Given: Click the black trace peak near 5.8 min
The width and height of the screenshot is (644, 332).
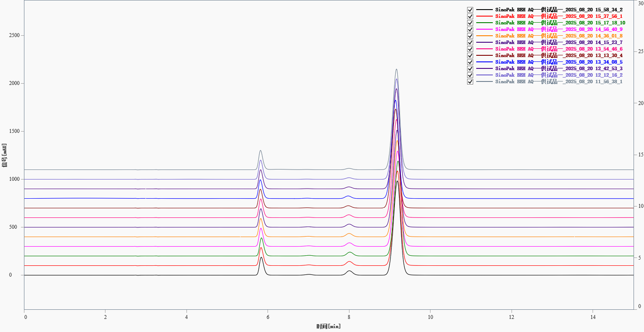Looking at the screenshot, I should tap(261, 257).
